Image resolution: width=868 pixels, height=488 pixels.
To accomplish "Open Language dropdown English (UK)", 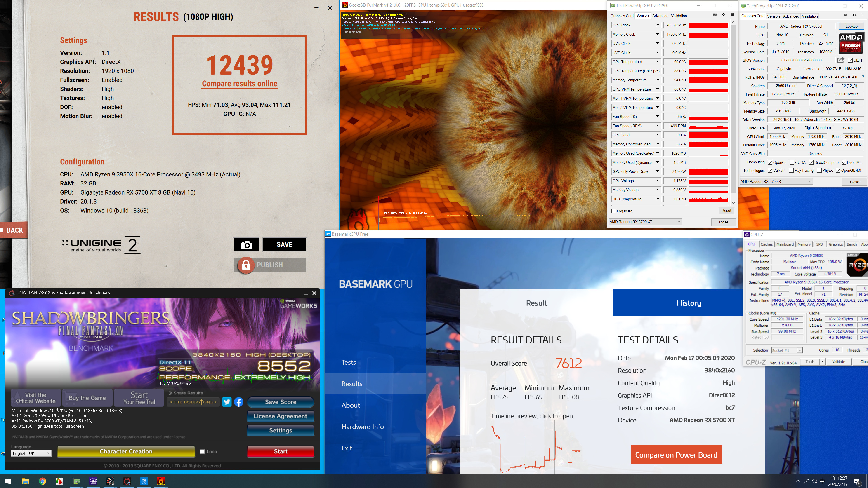I will tap(31, 453).
